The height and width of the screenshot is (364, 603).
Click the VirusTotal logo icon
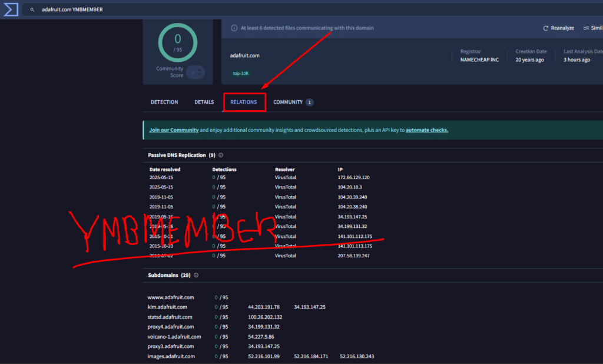11,9
